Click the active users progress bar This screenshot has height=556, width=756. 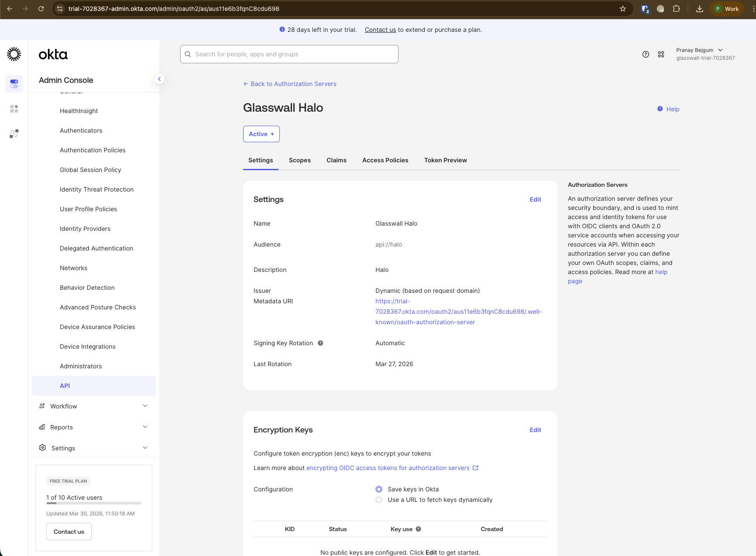tap(93, 503)
